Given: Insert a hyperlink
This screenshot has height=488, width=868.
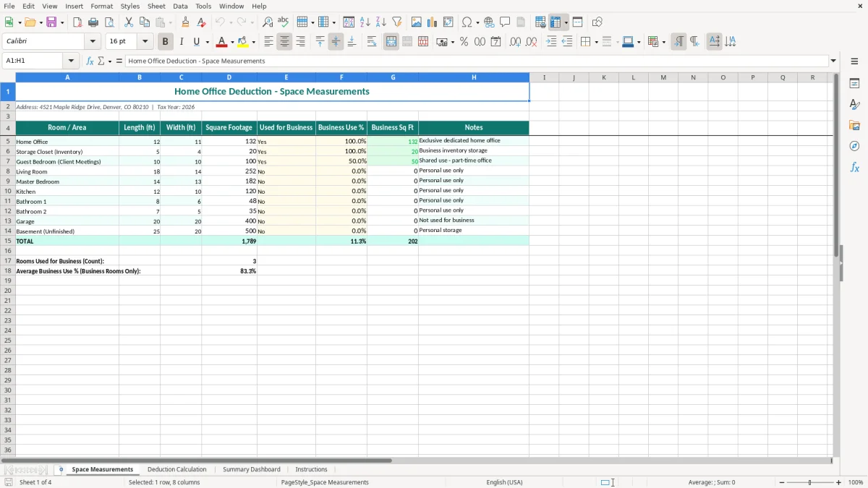Looking at the screenshot, I should 490,22.
